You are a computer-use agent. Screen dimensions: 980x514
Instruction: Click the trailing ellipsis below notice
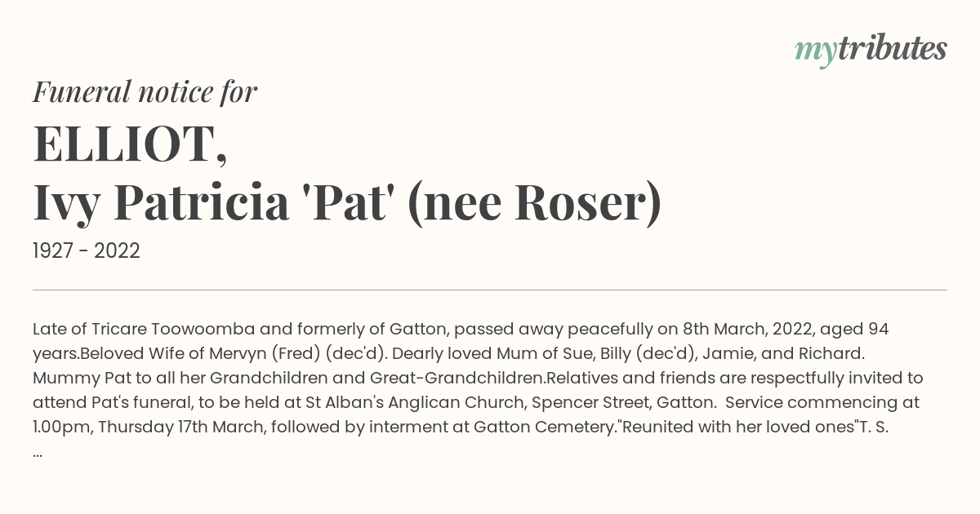click(38, 454)
